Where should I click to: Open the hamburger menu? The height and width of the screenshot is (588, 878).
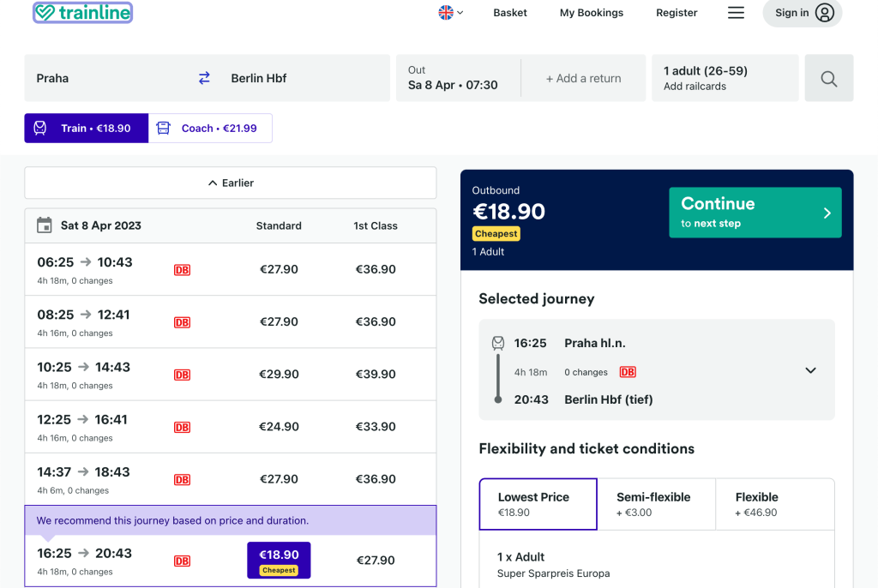[x=736, y=13]
